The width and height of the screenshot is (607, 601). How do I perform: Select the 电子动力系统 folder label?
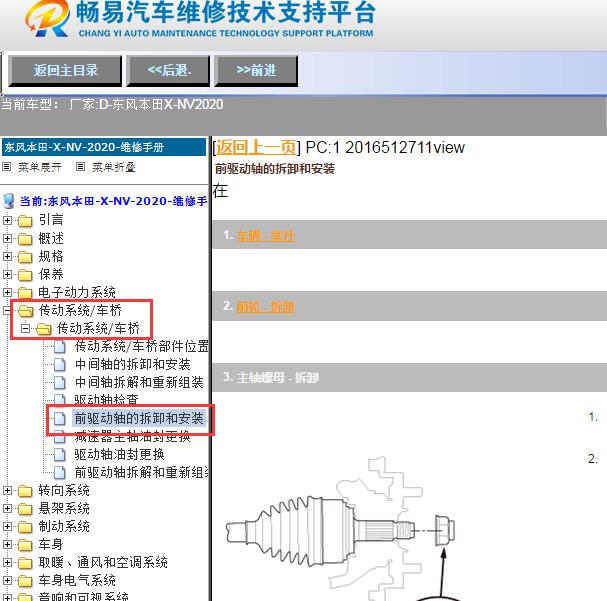[77, 292]
